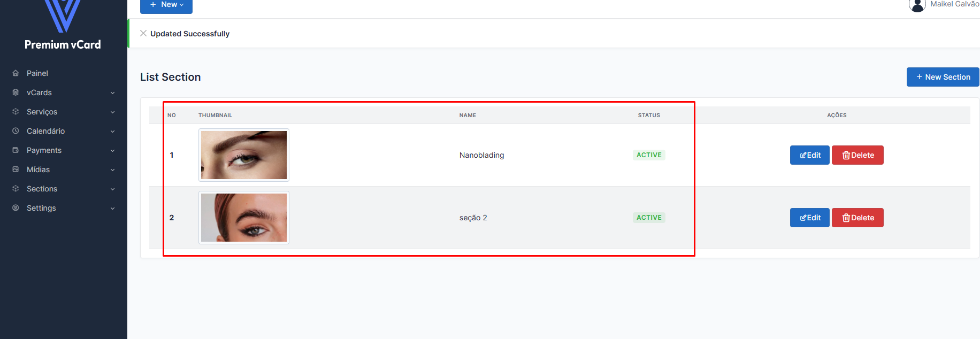Click the Mídias sidebar icon
This screenshot has height=339, width=980.
coord(16,169)
